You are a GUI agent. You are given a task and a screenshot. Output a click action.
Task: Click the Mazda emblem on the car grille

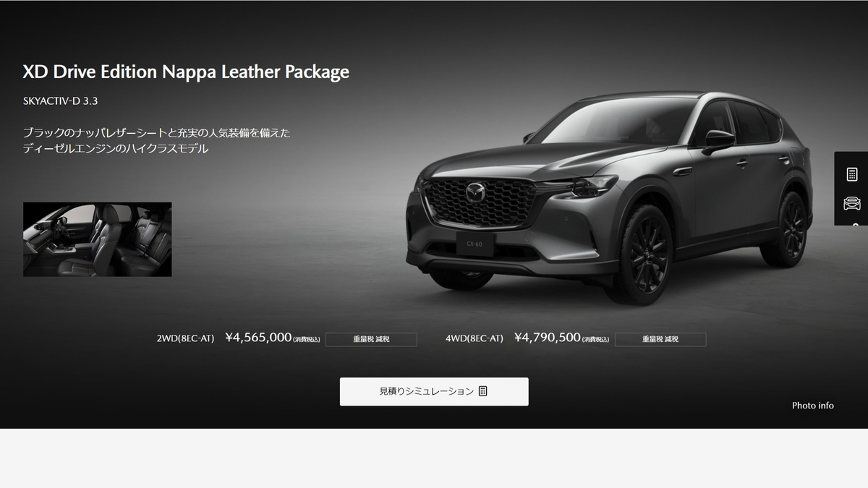475,194
